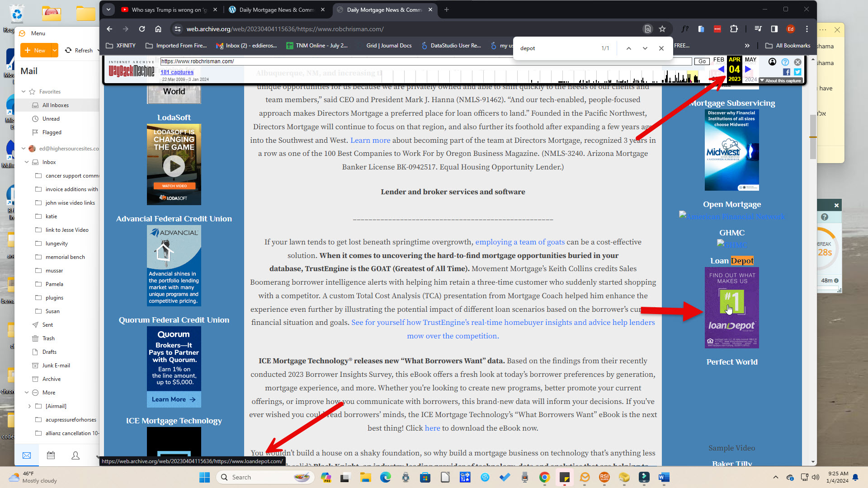Collapse the Favorites section in Mail
Screen dimensions: 868x488
[x=24, y=92]
